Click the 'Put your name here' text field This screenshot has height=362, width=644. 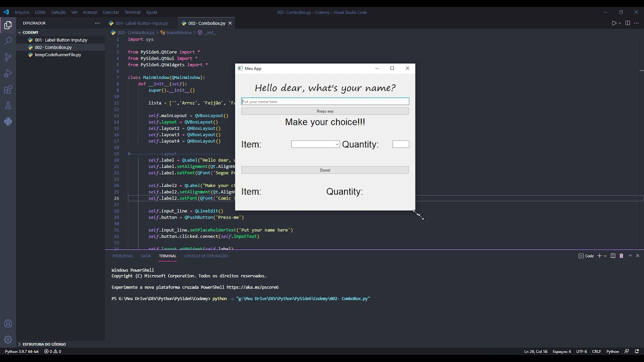point(325,102)
